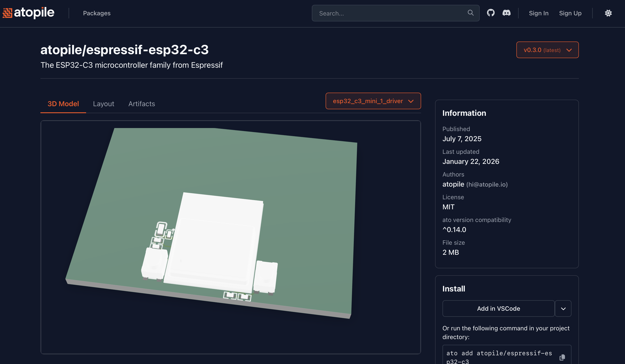Click the Add in VSCode button
The height and width of the screenshot is (364, 625).
[x=498, y=309]
